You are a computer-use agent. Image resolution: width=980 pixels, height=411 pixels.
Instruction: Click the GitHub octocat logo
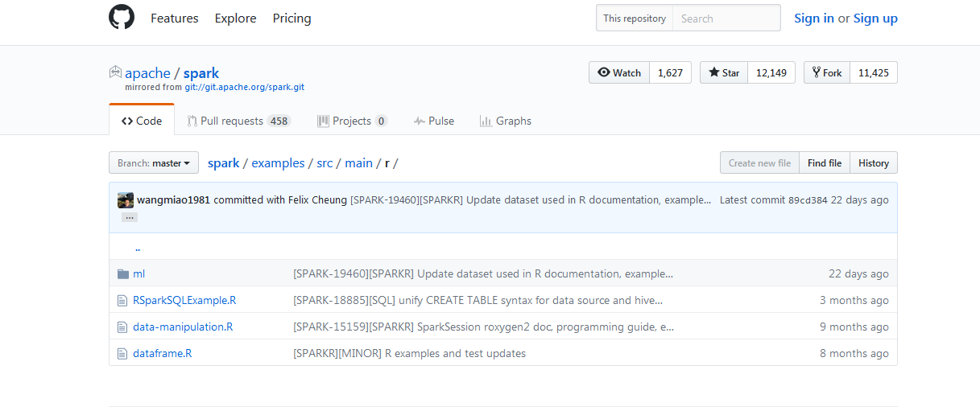tap(122, 18)
